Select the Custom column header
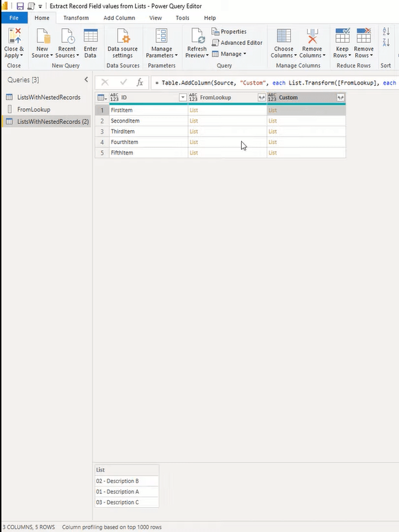This screenshot has height=532, width=399. [306, 98]
